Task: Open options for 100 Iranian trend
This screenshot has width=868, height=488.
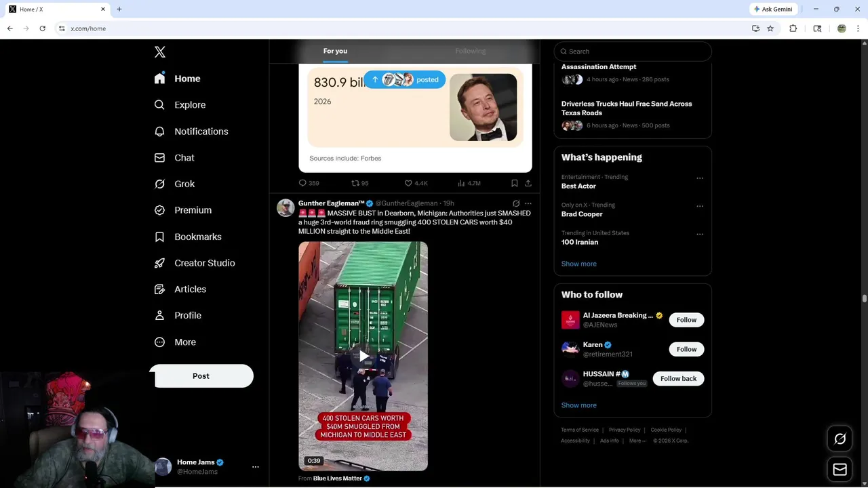Action: [x=700, y=235]
